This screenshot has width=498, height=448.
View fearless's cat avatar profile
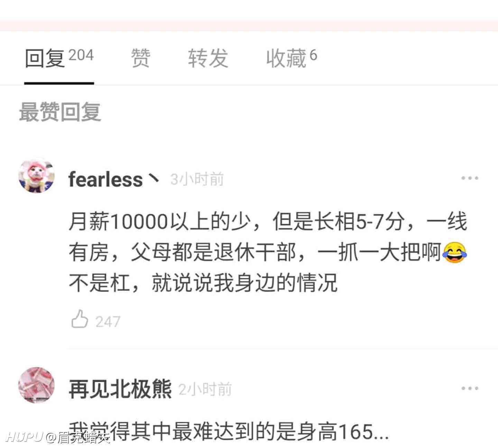click(36, 176)
